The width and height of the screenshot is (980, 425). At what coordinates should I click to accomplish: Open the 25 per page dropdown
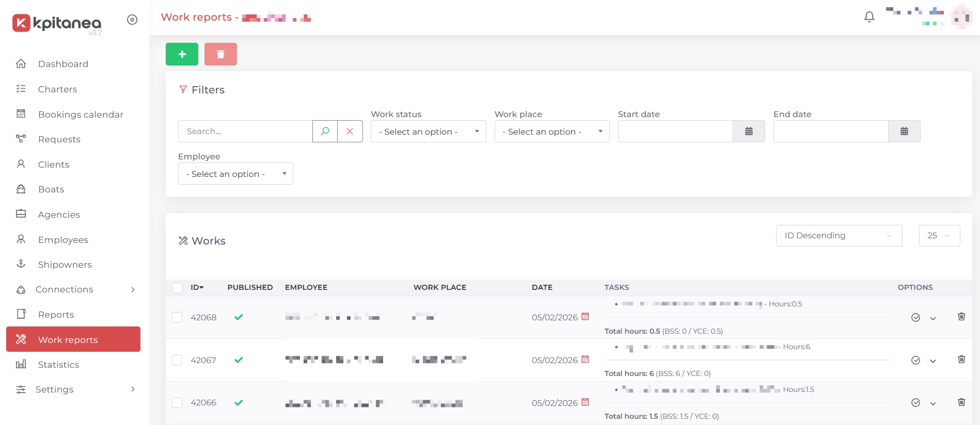click(x=939, y=236)
